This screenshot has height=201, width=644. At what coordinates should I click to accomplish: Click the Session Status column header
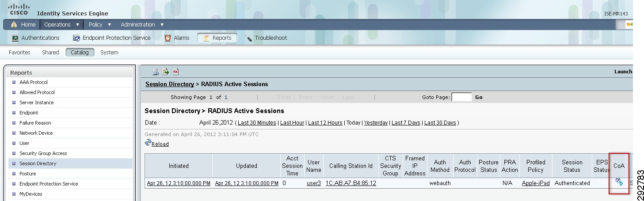(572, 166)
